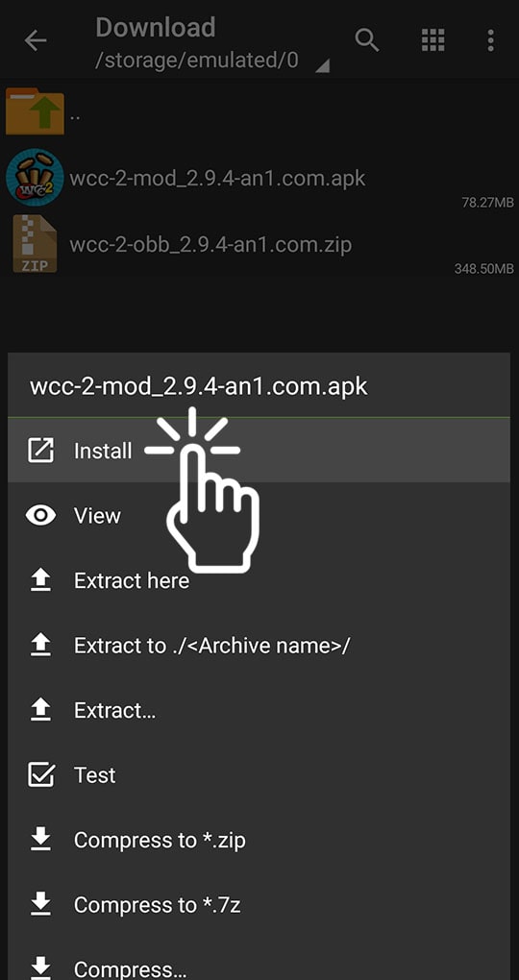The width and height of the screenshot is (519, 980).
Task: Select Compress to *.zip
Action: point(259,840)
